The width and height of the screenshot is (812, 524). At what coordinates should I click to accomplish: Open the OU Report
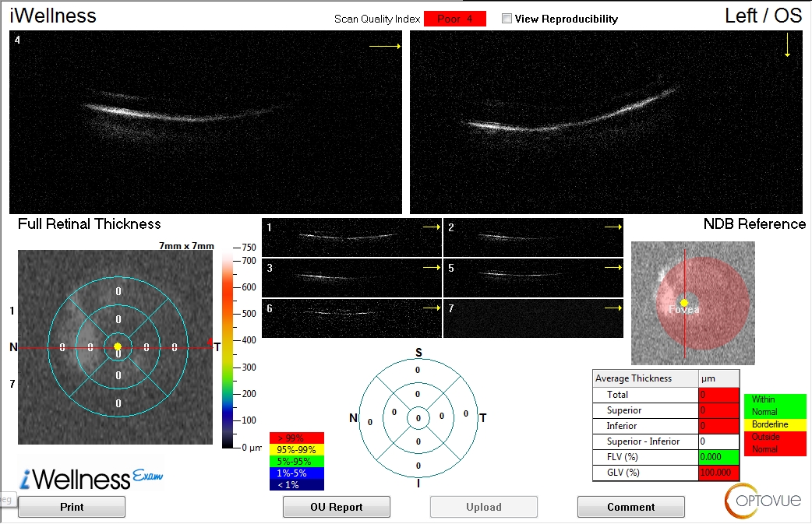point(336,507)
